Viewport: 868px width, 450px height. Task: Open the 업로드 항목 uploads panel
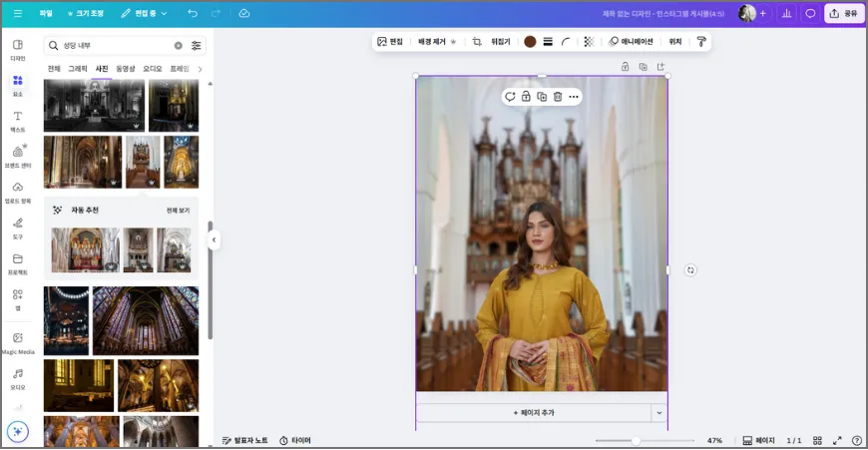(18, 193)
